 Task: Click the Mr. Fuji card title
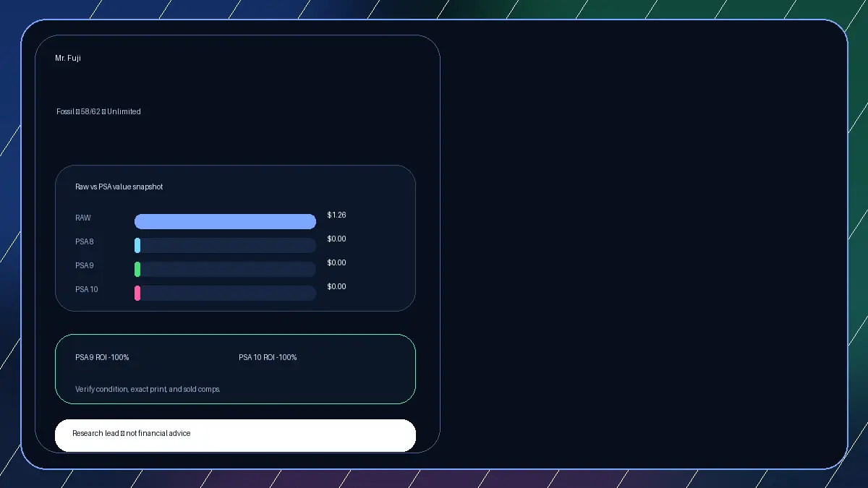click(x=68, y=58)
